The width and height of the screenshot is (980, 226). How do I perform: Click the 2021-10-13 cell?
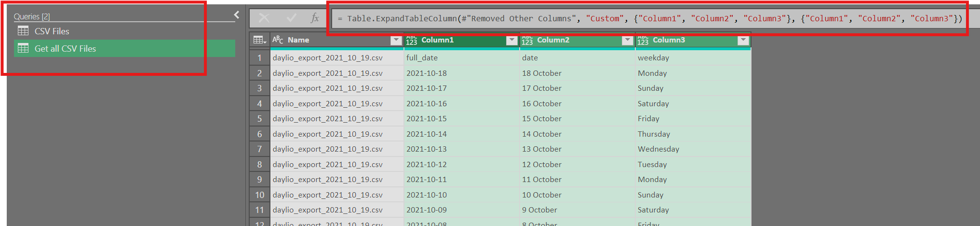(x=462, y=149)
